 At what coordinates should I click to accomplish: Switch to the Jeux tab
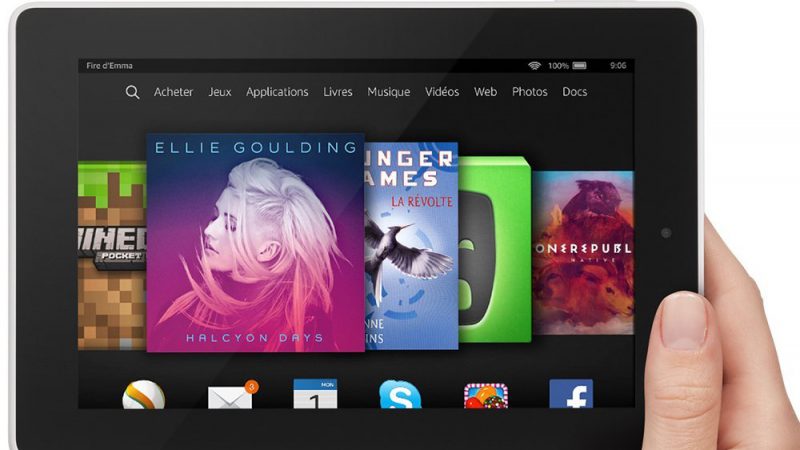(220, 92)
